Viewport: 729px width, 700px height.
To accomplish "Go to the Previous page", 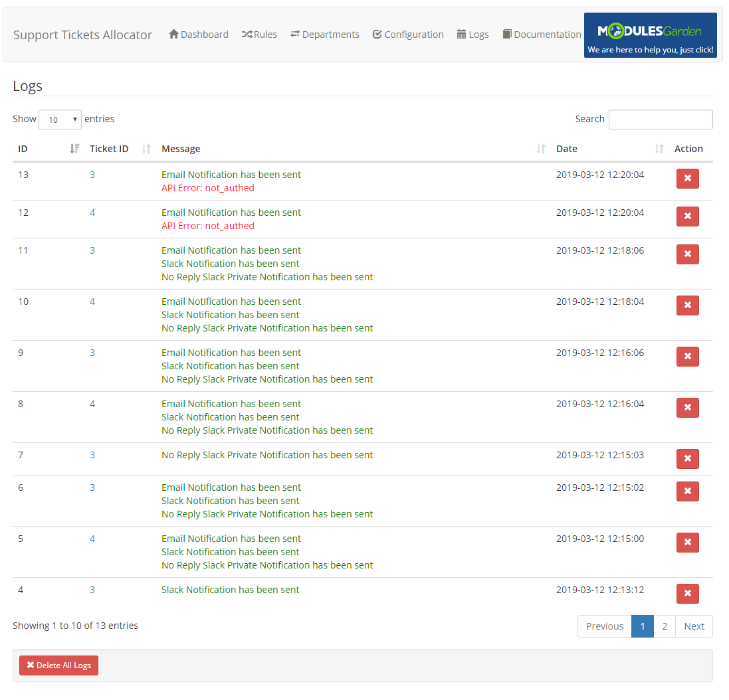I will tap(605, 626).
